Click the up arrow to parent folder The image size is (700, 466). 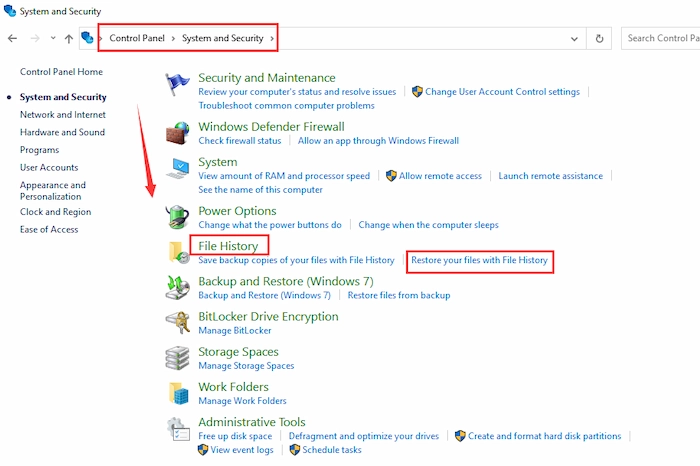[x=69, y=39]
